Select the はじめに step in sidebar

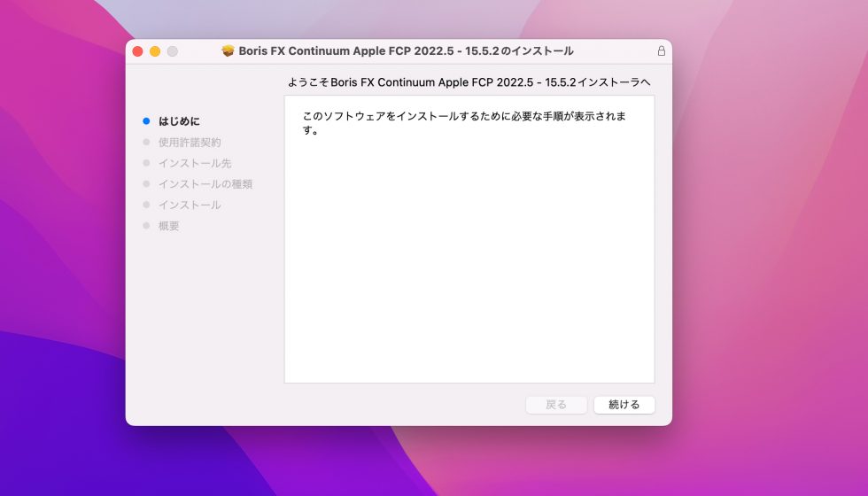coord(179,121)
